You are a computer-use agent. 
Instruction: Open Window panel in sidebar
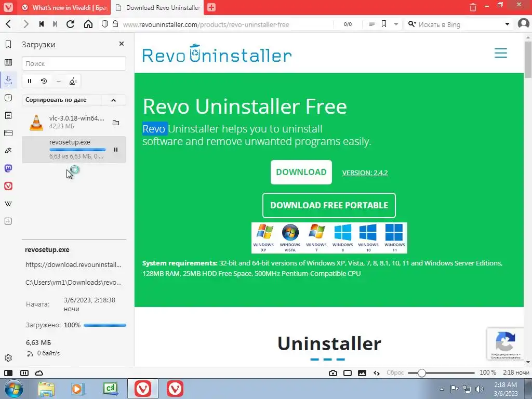(x=8, y=133)
